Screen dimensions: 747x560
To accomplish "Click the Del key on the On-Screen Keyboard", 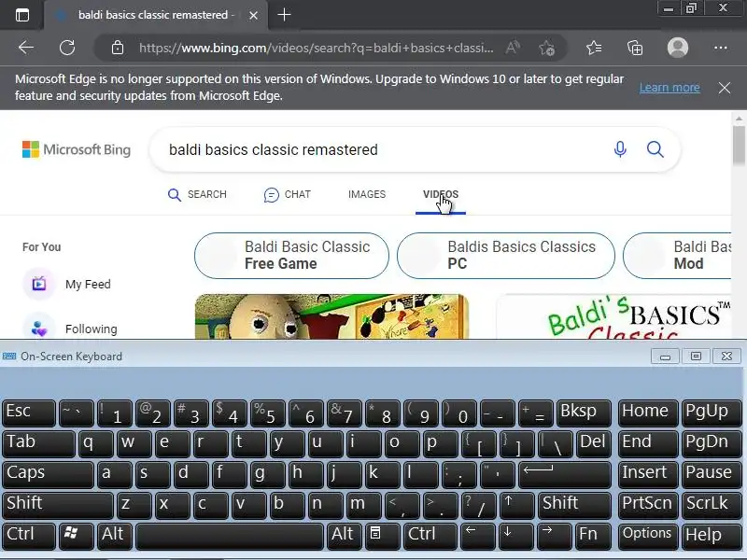I will pos(594,443).
